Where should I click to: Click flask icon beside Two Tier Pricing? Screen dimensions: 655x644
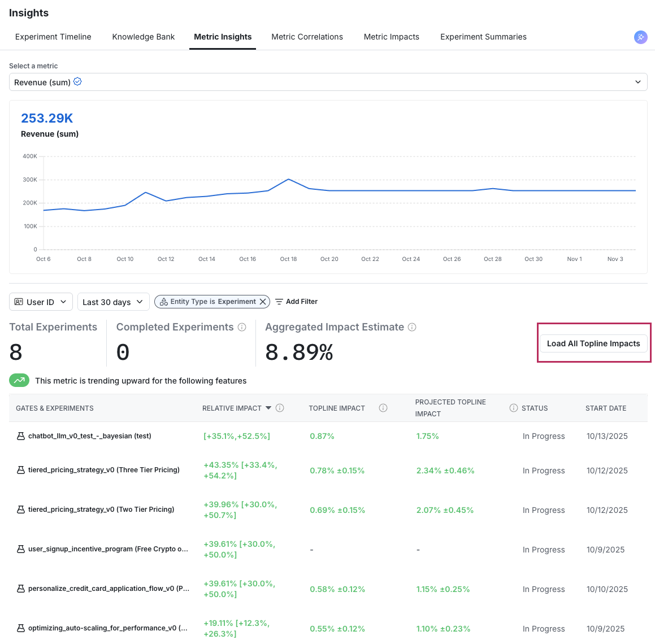coord(20,510)
